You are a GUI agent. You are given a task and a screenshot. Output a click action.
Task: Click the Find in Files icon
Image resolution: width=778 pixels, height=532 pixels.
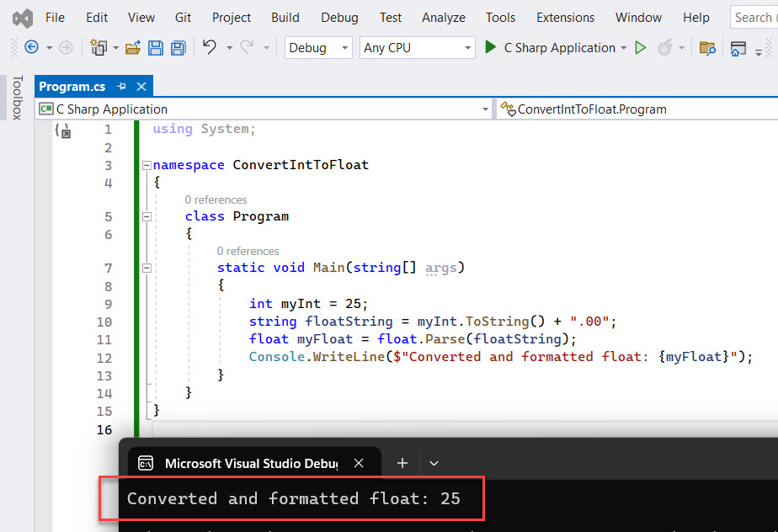(709, 48)
